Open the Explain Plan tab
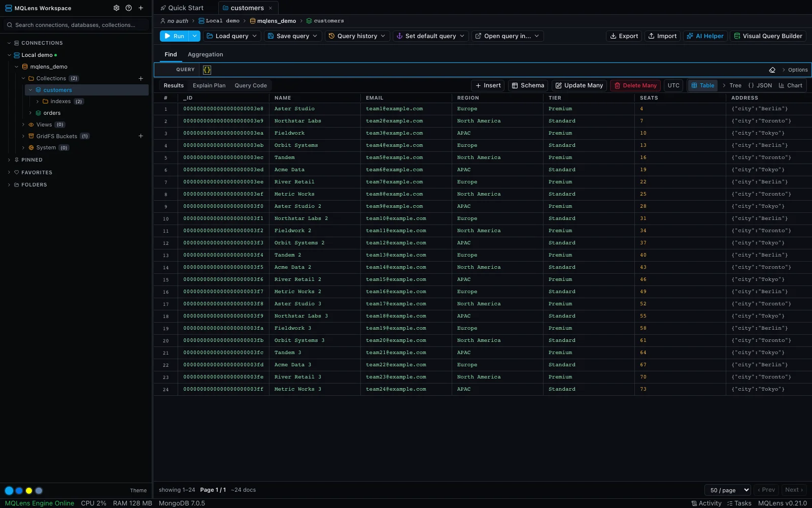 [209, 85]
